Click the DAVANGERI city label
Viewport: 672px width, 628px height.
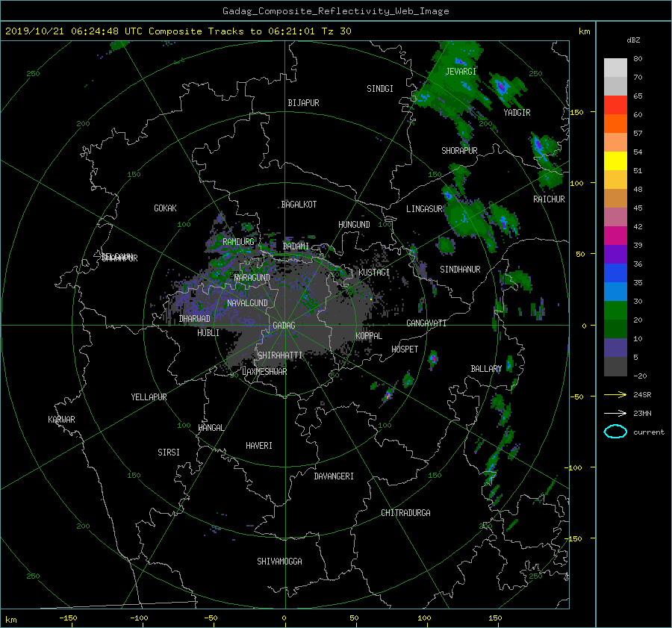click(x=334, y=476)
